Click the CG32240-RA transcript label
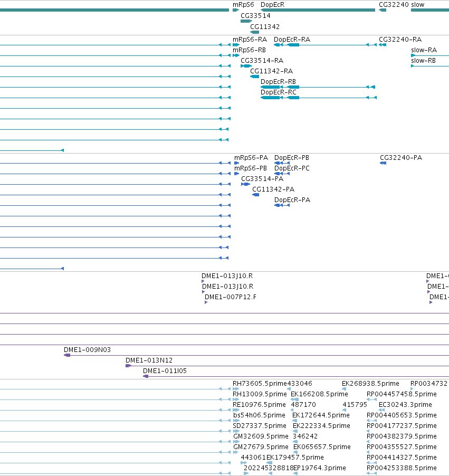 click(400, 40)
